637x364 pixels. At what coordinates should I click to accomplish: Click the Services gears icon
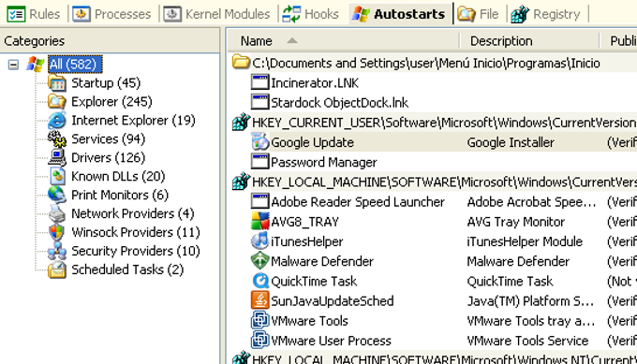(57, 139)
